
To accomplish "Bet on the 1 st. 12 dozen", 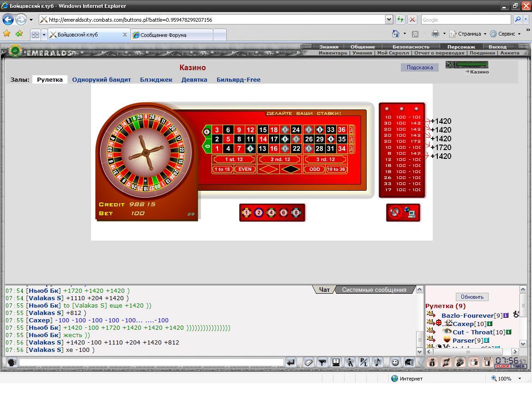I will [234, 159].
